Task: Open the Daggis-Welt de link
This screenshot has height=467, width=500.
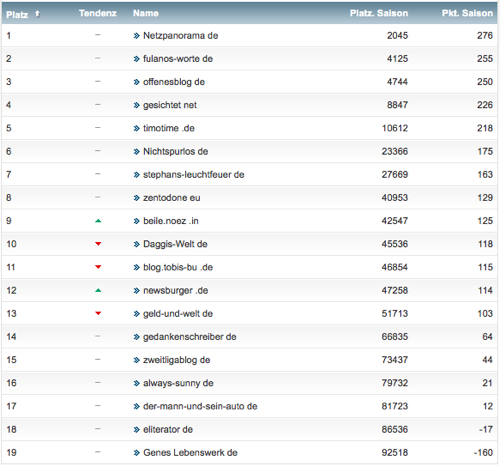Action: click(x=175, y=244)
